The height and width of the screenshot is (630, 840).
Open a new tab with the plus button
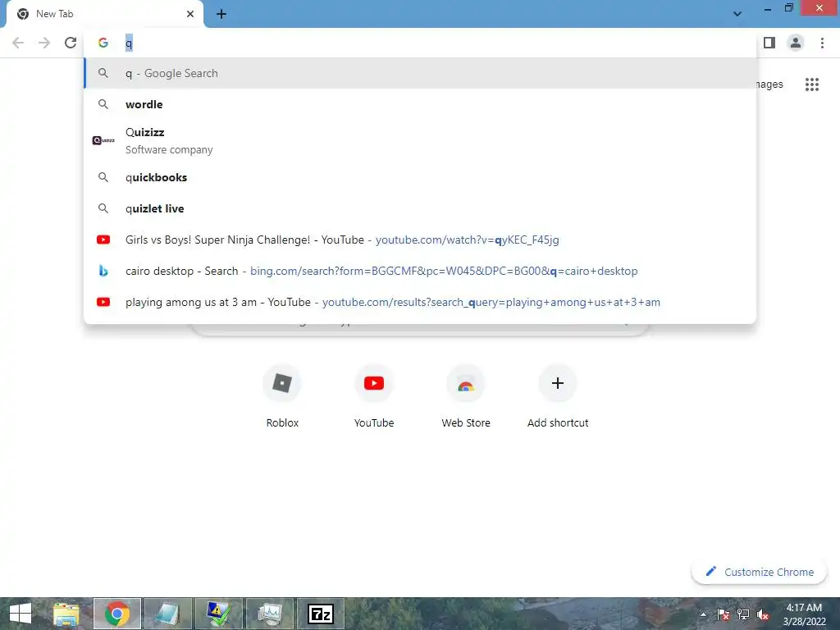(x=221, y=14)
